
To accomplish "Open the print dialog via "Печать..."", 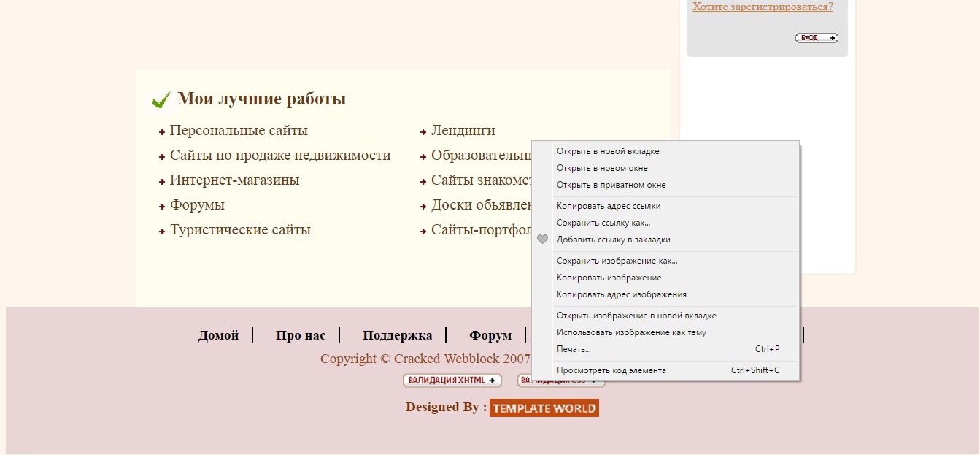I will click(574, 349).
